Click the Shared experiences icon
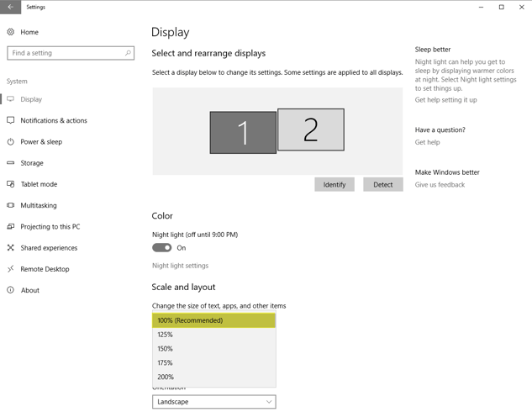 [11, 248]
